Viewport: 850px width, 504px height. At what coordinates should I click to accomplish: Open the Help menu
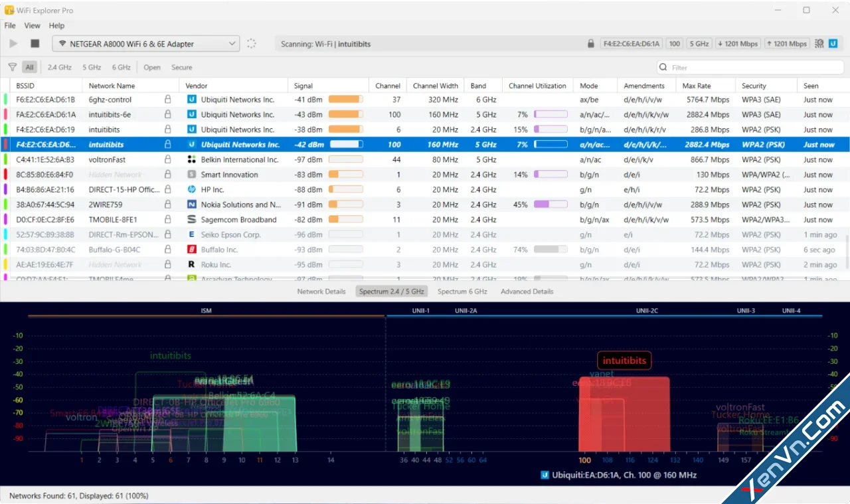57,25
